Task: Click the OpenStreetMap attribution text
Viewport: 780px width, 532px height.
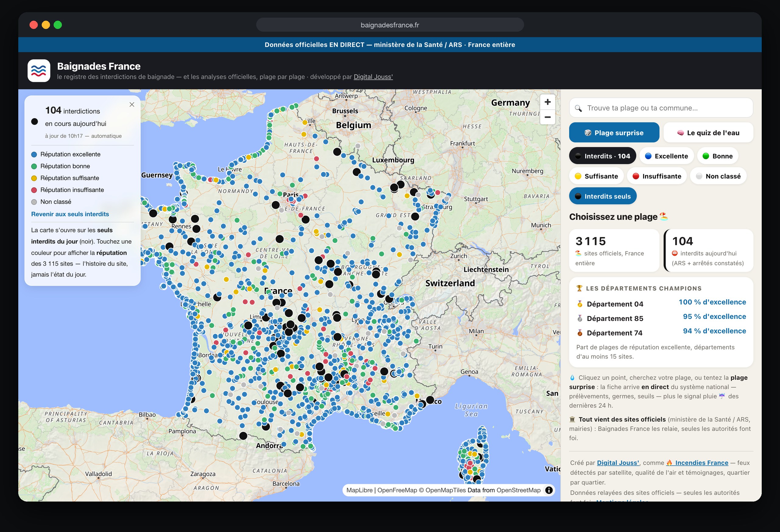Action: 519,490
